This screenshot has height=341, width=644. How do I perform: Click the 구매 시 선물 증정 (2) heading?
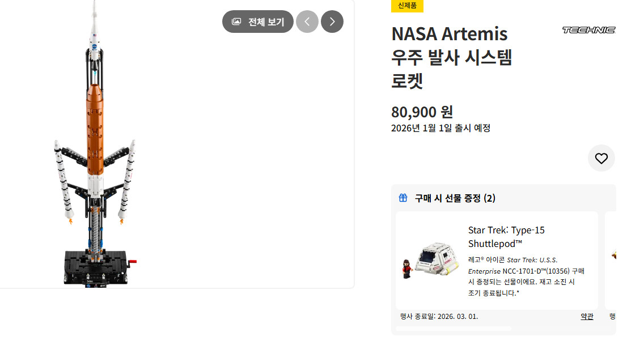[x=455, y=198]
